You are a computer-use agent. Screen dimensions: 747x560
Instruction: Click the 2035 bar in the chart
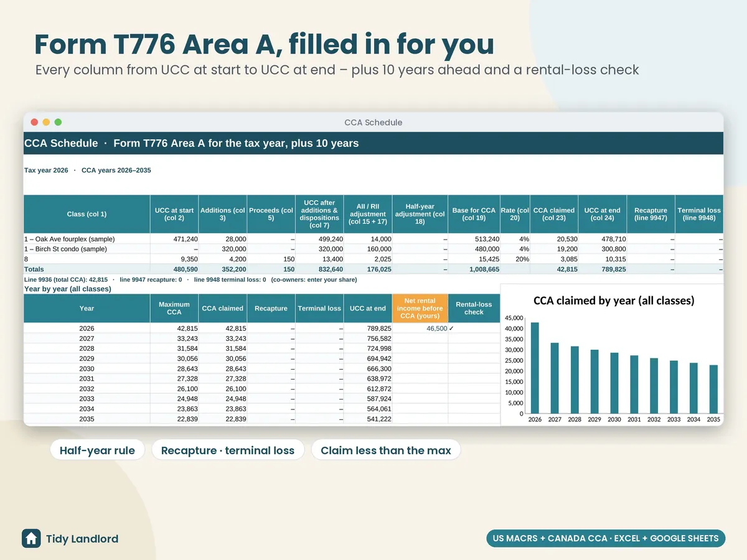point(713,390)
